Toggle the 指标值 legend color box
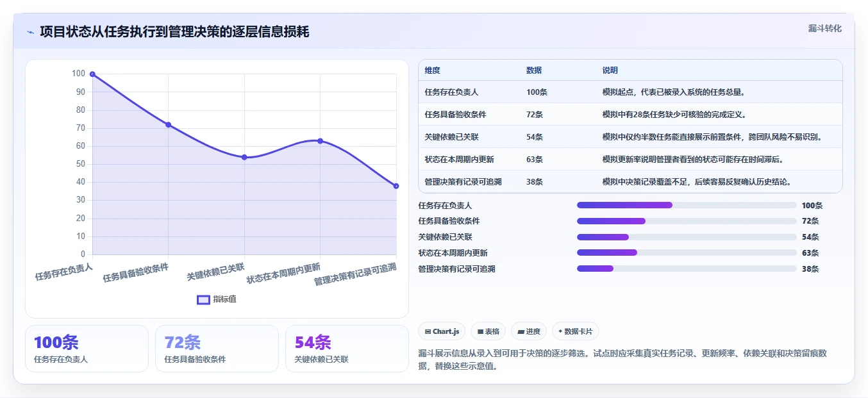 click(203, 299)
